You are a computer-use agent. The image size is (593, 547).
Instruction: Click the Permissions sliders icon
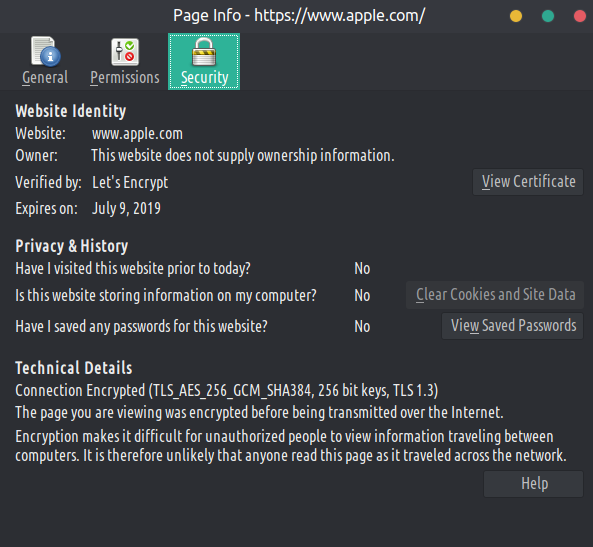tap(125, 52)
